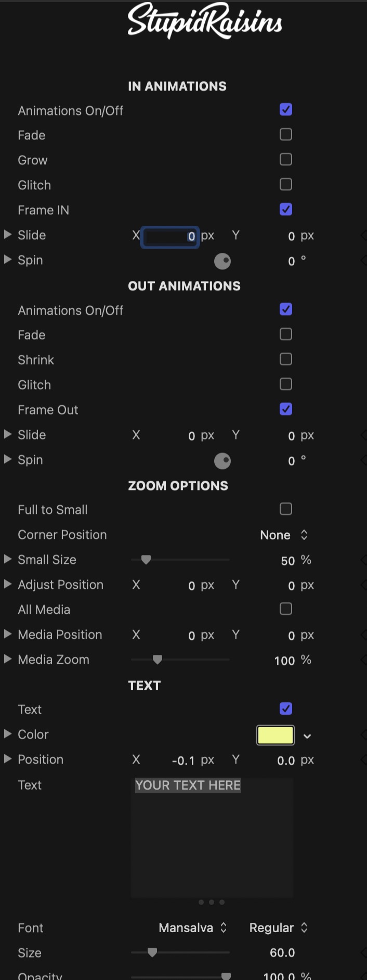Tick the All Media checkbox
Viewport: 367px width, 980px height.
[286, 609]
